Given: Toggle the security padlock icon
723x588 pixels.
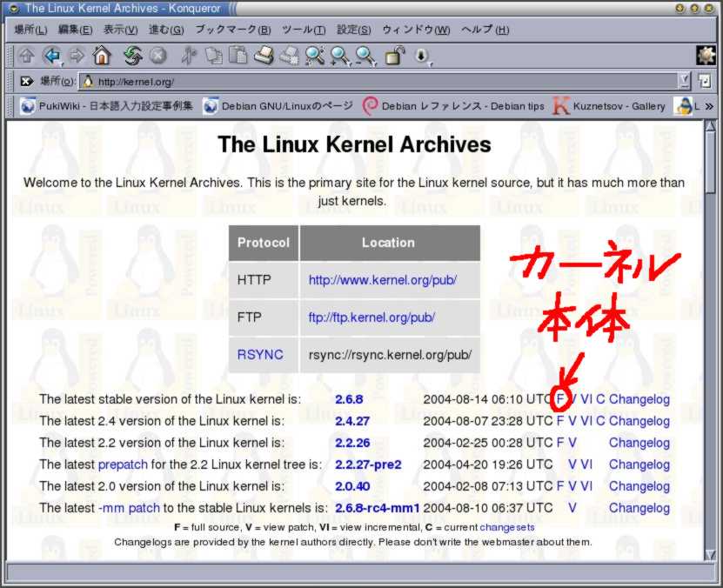Looking at the screenshot, I should tap(394, 56).
